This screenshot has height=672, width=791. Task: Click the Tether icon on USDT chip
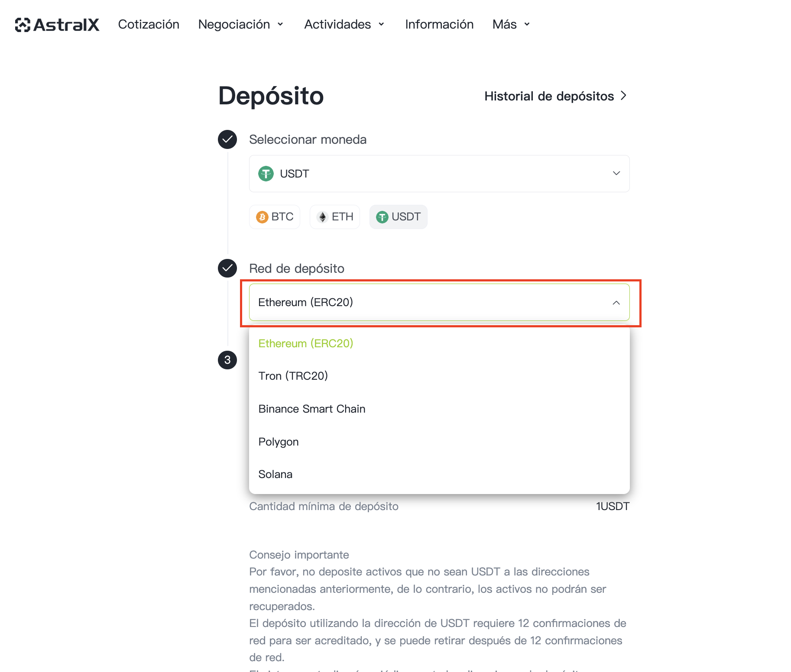tap(382, 217)
